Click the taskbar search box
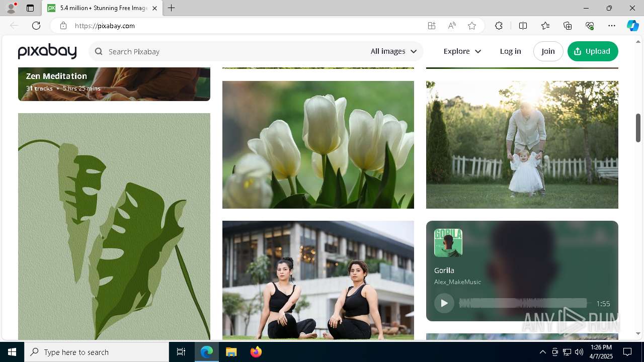The width and height of the screenshot is (644, 362). click(97, 352)
